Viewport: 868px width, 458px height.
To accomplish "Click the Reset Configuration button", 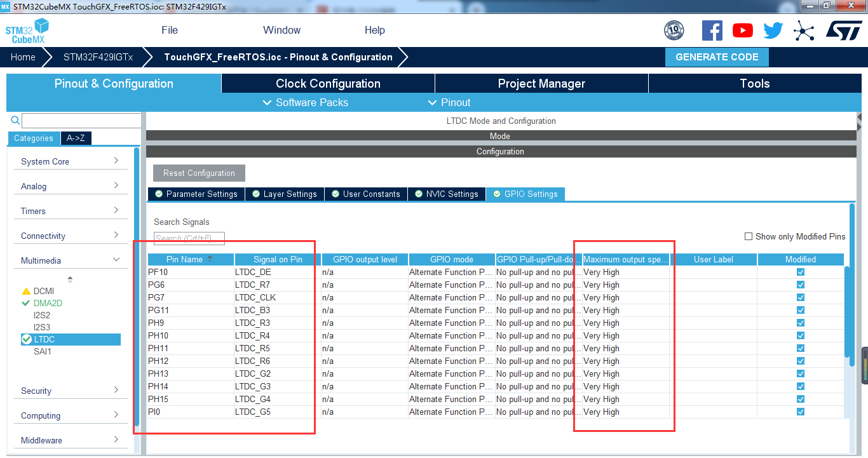I will click(199, 173).
